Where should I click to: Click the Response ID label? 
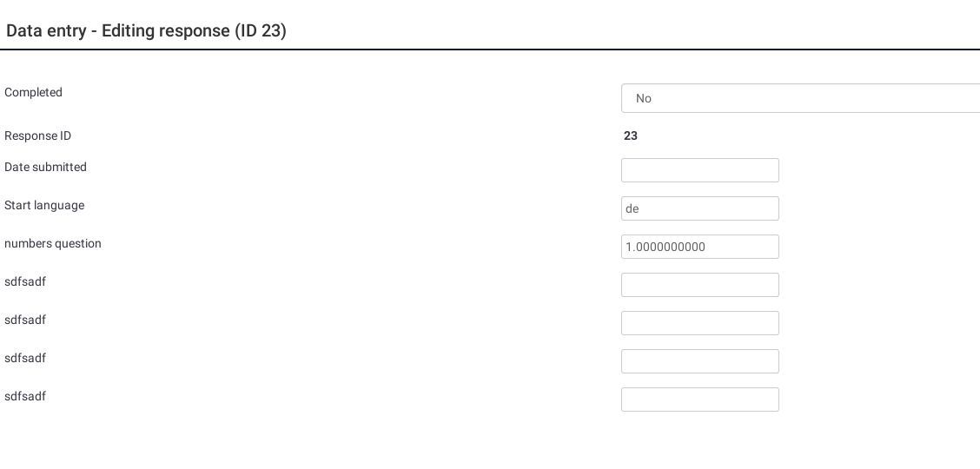(38, 135)
